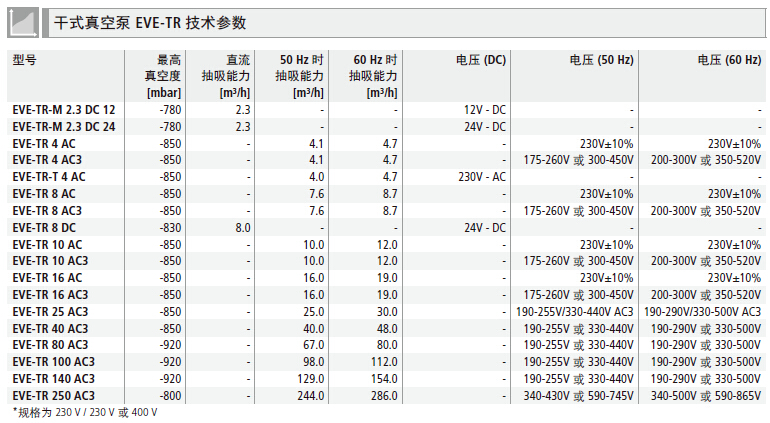Click the title 干式真空泵 EVE-TR 技术参数
The width and height of the screenshot is (770, 423).
tap(150, 21)
